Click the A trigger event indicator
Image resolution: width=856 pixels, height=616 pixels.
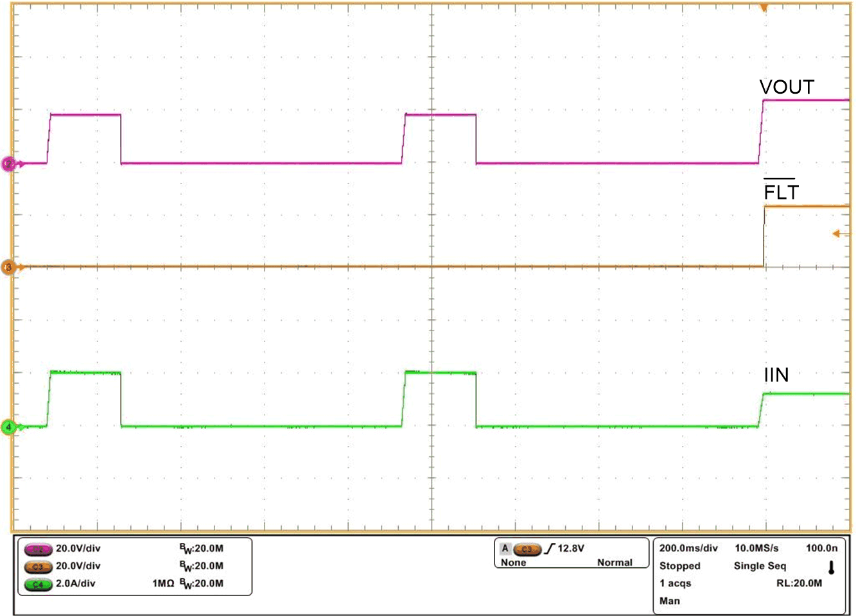coord(505,549)
